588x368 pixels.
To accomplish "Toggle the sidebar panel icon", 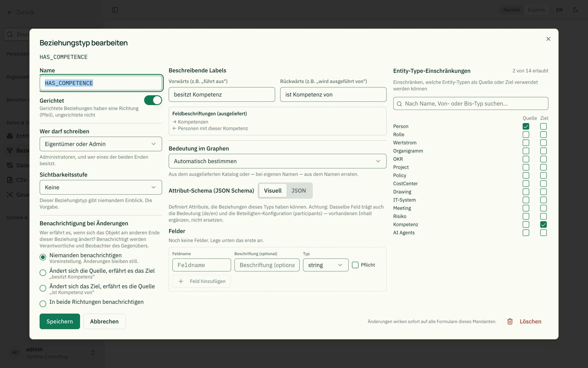I will coord(115,10).
